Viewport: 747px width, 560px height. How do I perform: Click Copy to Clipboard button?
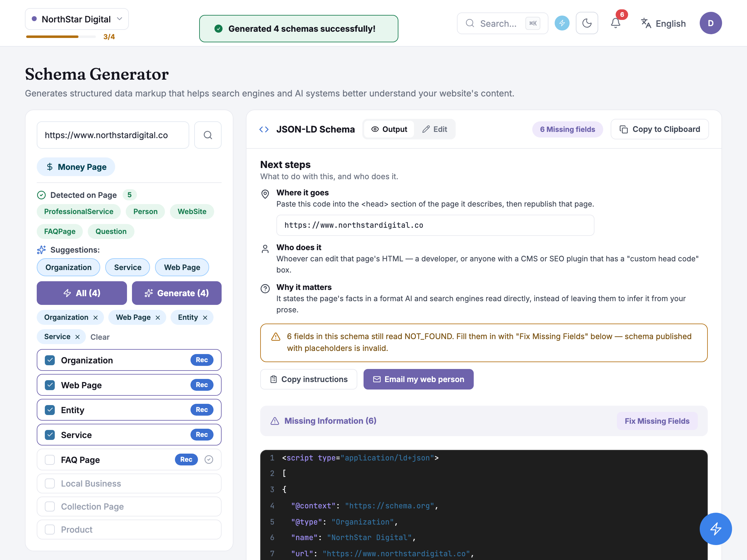click(x=660, y=129)
